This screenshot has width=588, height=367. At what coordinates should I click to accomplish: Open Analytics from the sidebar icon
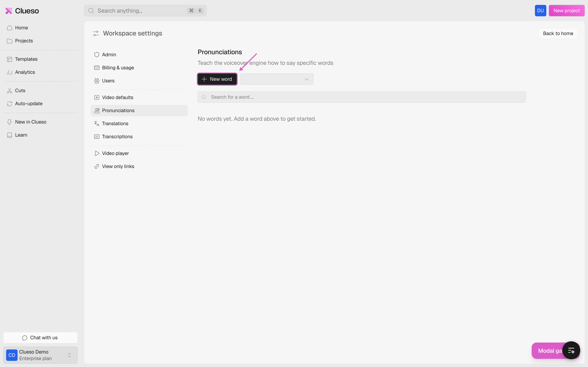point(9,72)
